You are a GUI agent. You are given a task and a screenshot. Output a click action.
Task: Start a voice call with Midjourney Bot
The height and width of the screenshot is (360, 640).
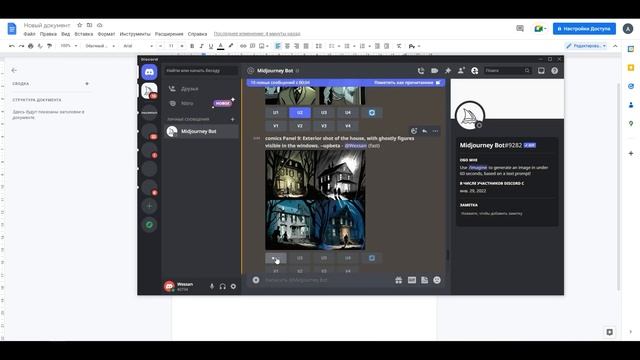point(421,71)
